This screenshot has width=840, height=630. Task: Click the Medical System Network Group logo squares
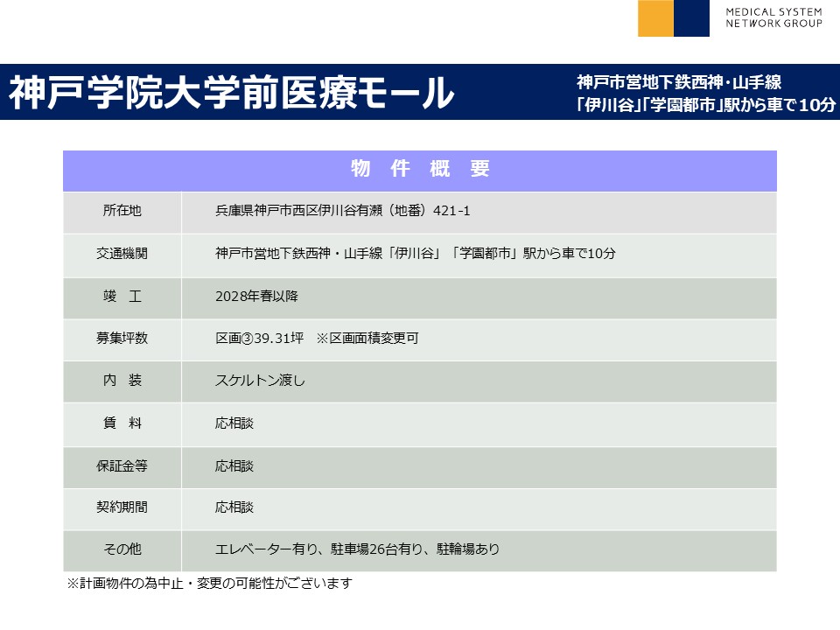(674, 18)
